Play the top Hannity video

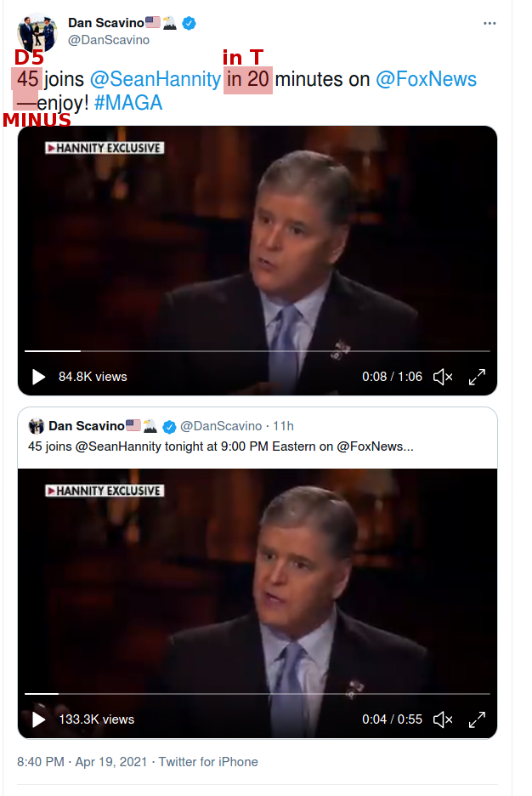coord(38,377)
